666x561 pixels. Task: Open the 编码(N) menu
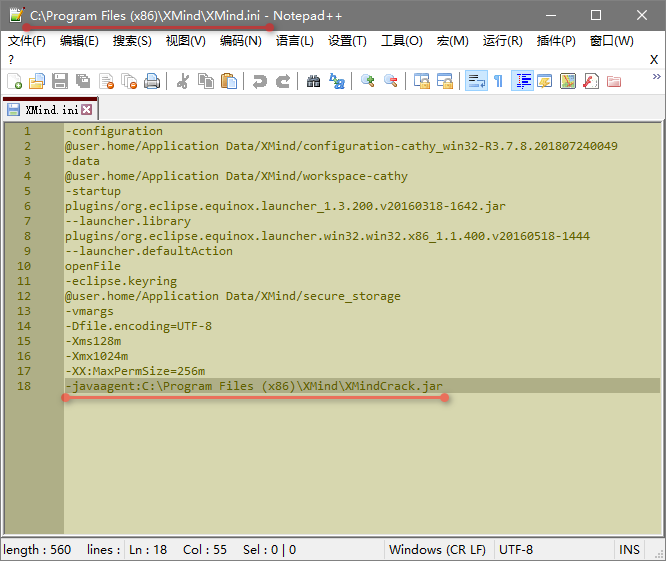pyautogui.click(x=240, y=41)
